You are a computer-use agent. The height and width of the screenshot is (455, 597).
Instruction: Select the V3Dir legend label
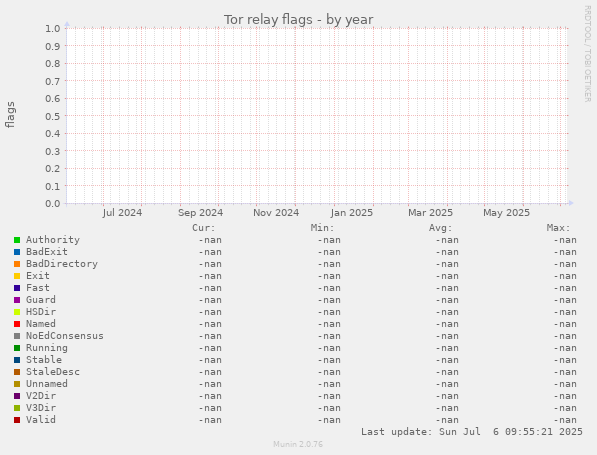coord(41,408)
